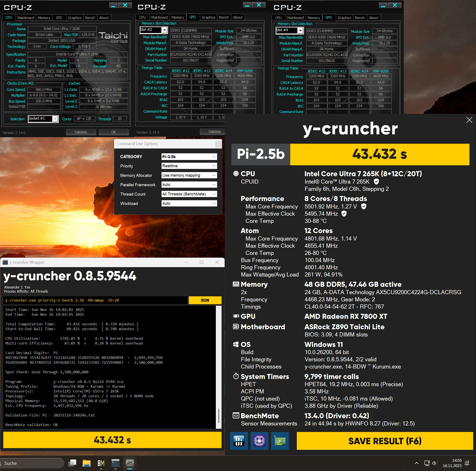Open the ASRock CPU-Z taskbar icon
476x471 pixels.
[x=130, y=463]
